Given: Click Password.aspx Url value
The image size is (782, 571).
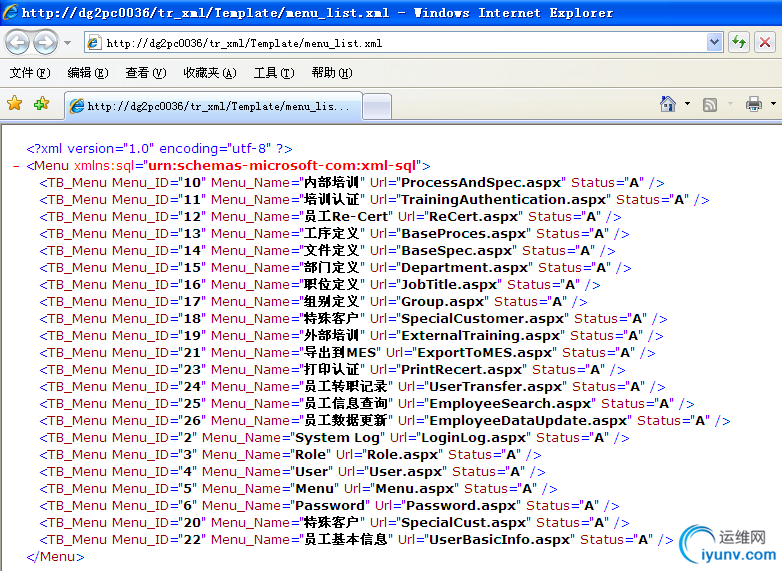Looking at the screenshot, I should 461,505.
